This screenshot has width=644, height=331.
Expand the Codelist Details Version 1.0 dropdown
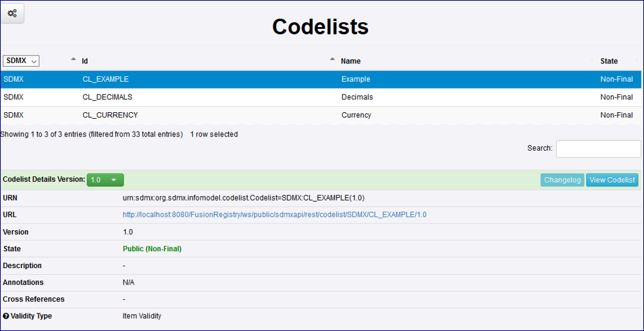coord(105,180)
